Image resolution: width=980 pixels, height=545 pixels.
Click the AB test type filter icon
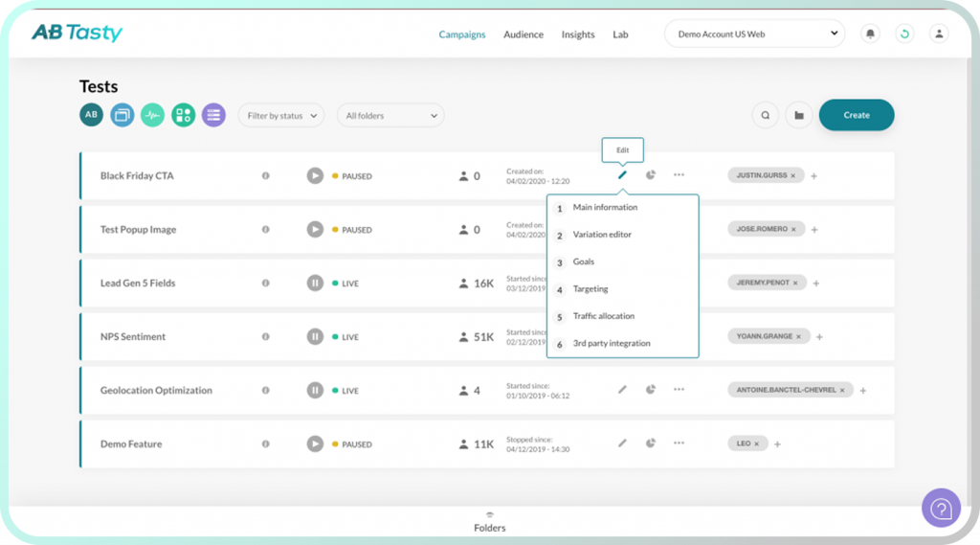91,115
